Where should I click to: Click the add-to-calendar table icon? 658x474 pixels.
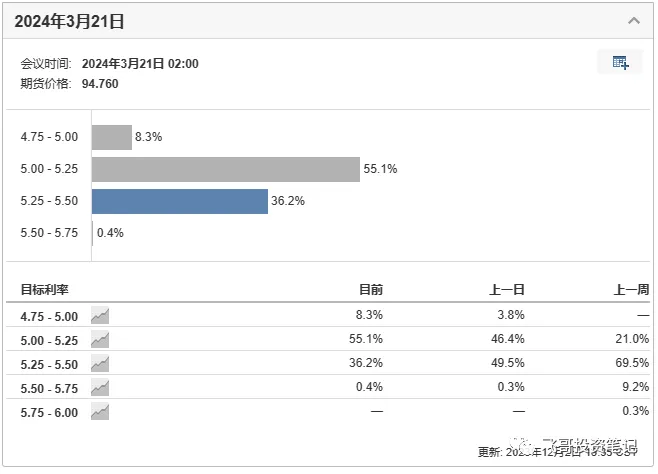[620, 63]
